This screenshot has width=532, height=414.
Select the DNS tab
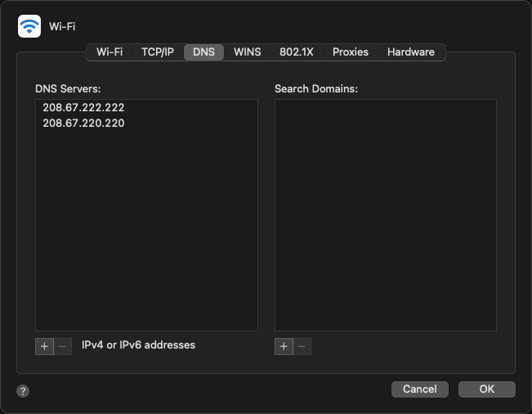coord(203,52)
